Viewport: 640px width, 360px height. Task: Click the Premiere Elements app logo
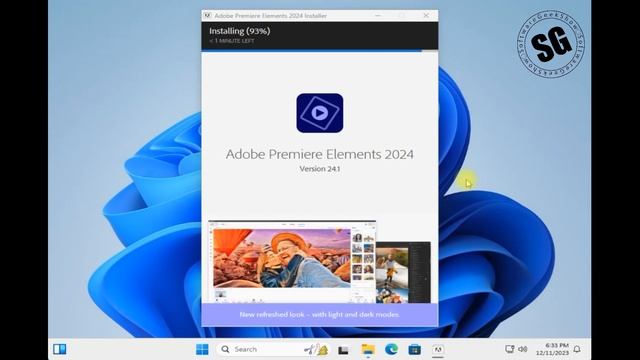[320, 113]
